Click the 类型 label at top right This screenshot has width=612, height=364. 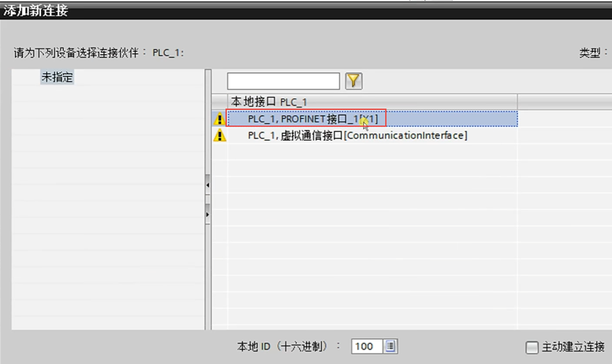click(x=593, y=52)
